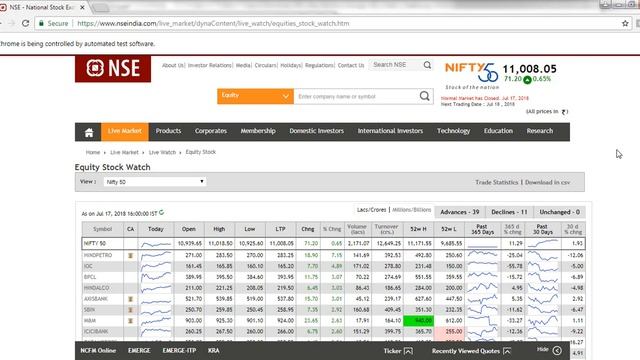
Task: Switch units to Lacs/Crores
Action: pyautogui.click(x=371, y=210)
